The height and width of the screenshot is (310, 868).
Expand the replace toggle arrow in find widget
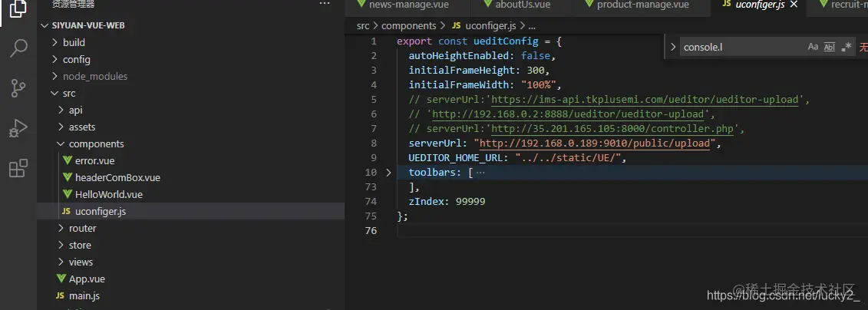coord(673,47)
